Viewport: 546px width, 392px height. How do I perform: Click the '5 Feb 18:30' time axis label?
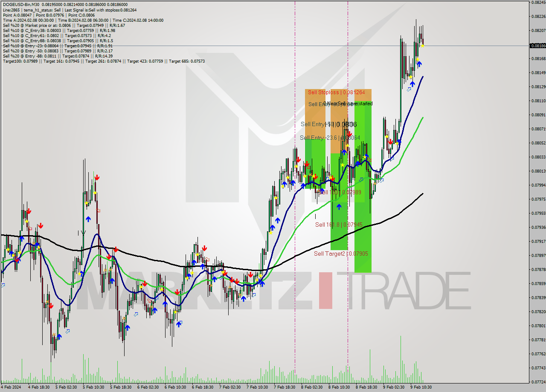(120, 387)
